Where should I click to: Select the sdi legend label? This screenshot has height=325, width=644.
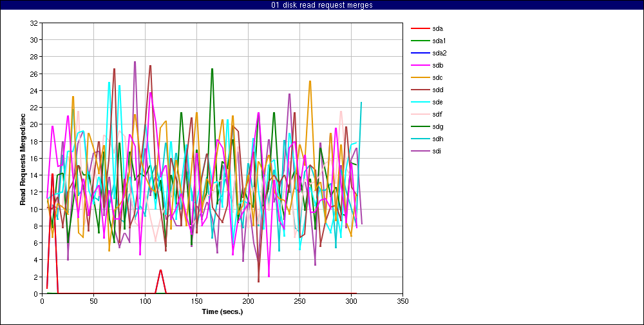click(437, 151)
